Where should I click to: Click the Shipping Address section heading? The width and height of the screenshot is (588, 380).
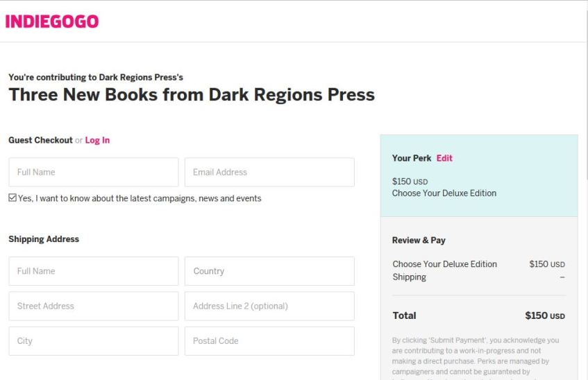click(x=44, y=239)
